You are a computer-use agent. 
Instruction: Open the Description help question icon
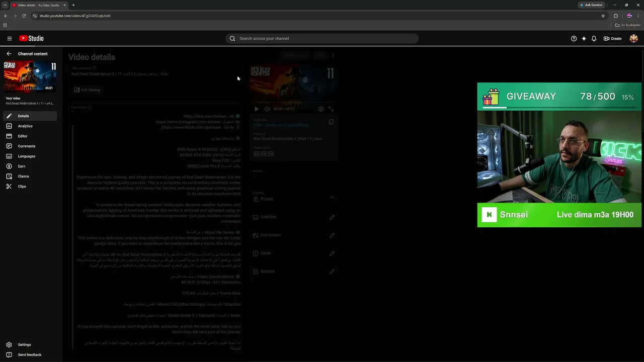click(x=90, y=107)
